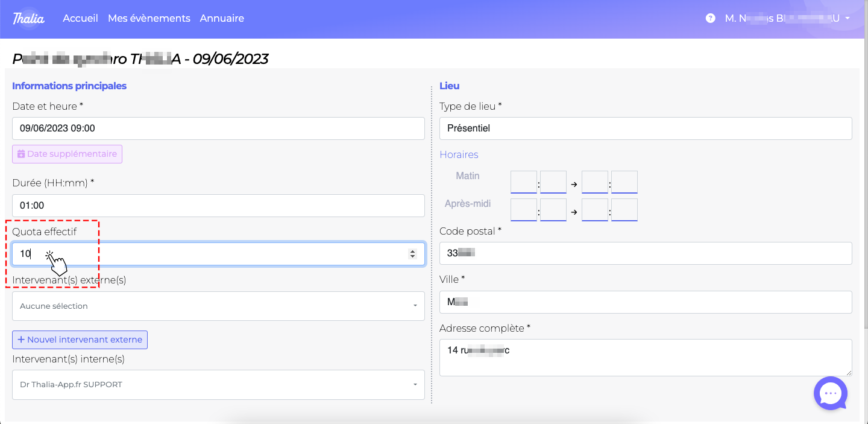Select the Code postal field
The height and width of the screenshot is (424, 868).
click(645, 253)
